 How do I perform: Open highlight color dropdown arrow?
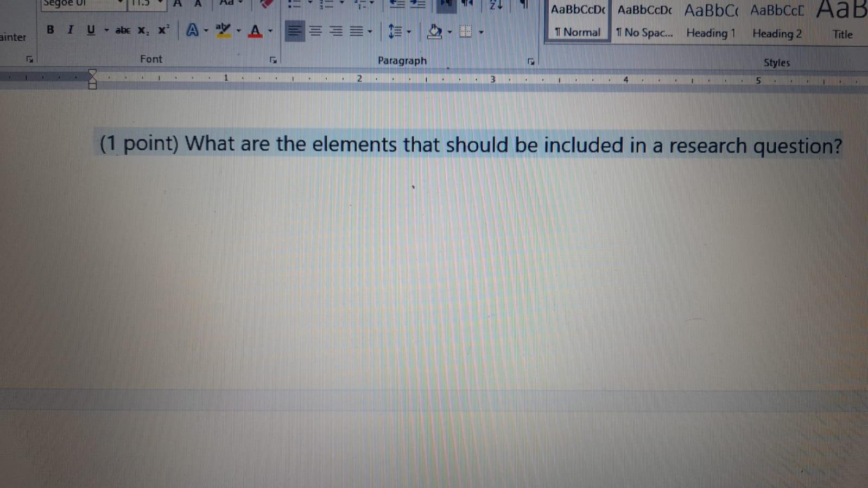(x=238, y=31)
